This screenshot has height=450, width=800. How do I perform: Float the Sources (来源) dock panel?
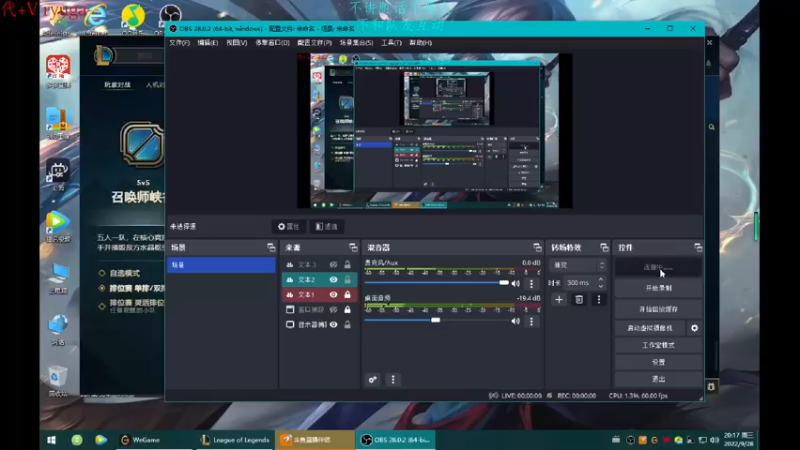point(353,247)
